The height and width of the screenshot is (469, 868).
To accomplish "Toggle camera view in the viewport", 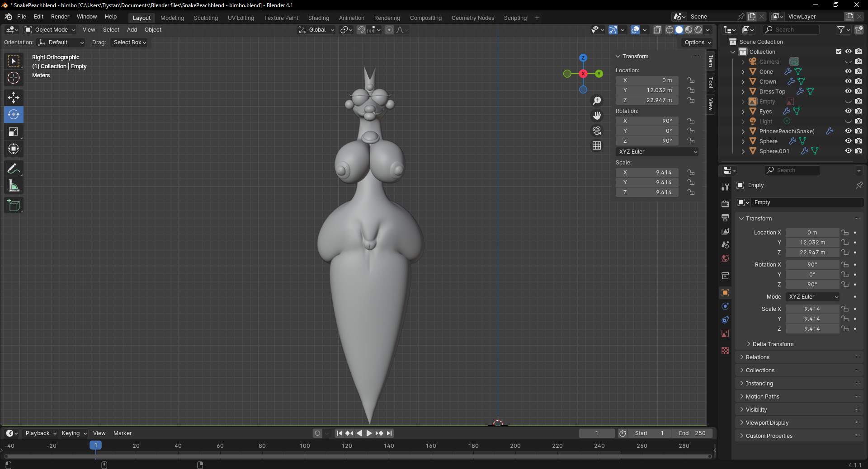I will tap(597, 131).
